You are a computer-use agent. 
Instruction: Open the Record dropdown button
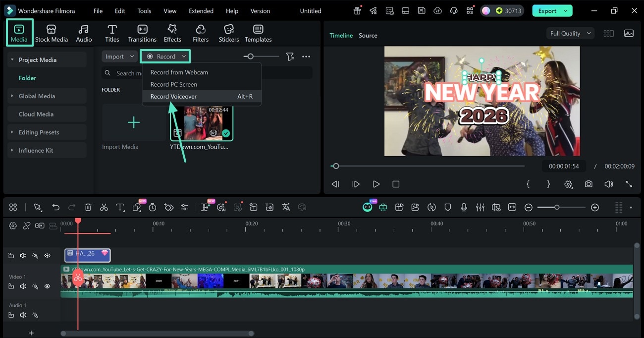165,56
